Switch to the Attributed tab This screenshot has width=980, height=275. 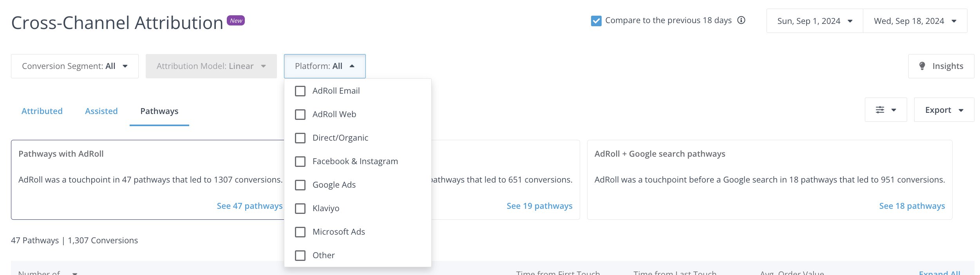coord(42,111)
